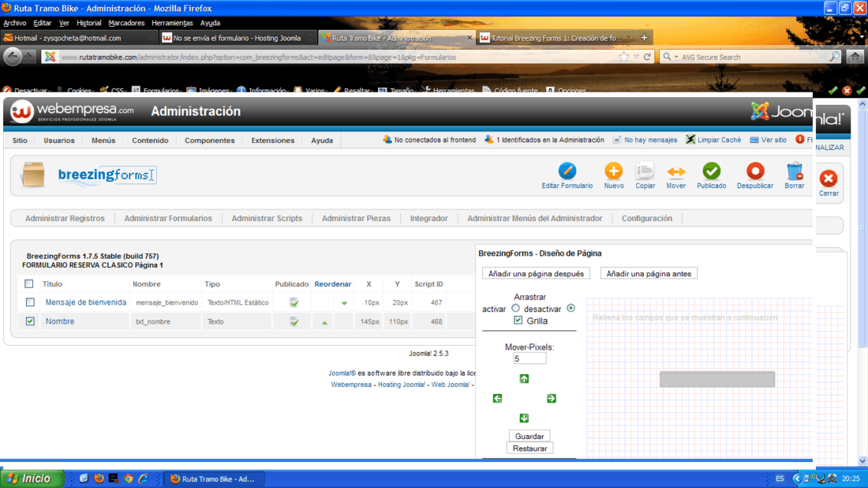
Task: Click the search magnifier in AVG search box
Action: pyautogui.click(x=834, y=57)
